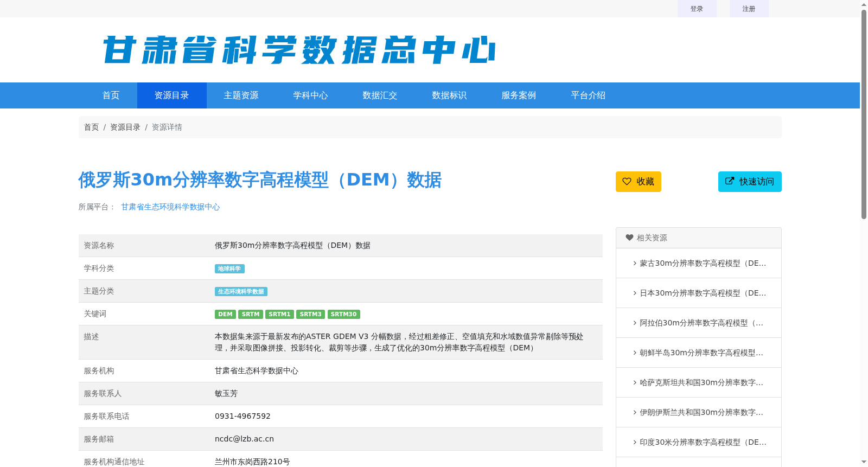Click chevron before 蒙古30m分辨率数字高程模型

coord(635,263)
